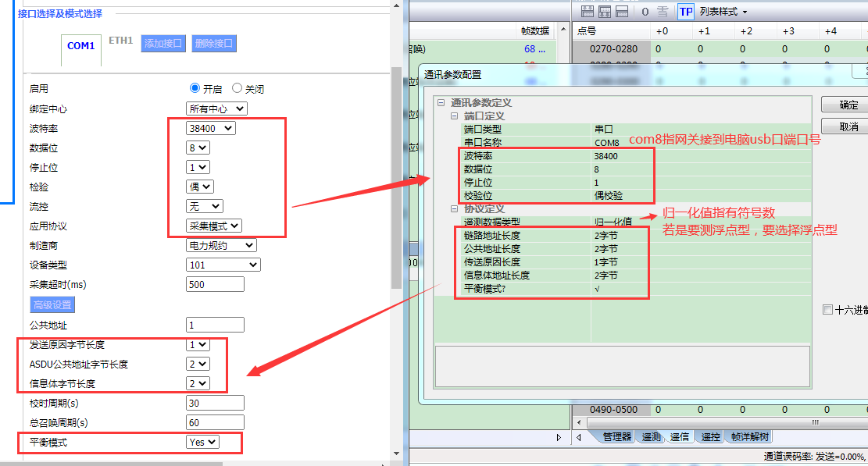Switch to the 管理器 tab
Image resolution: width=868 pixels, height=466 pixels.
coord(616,436)
